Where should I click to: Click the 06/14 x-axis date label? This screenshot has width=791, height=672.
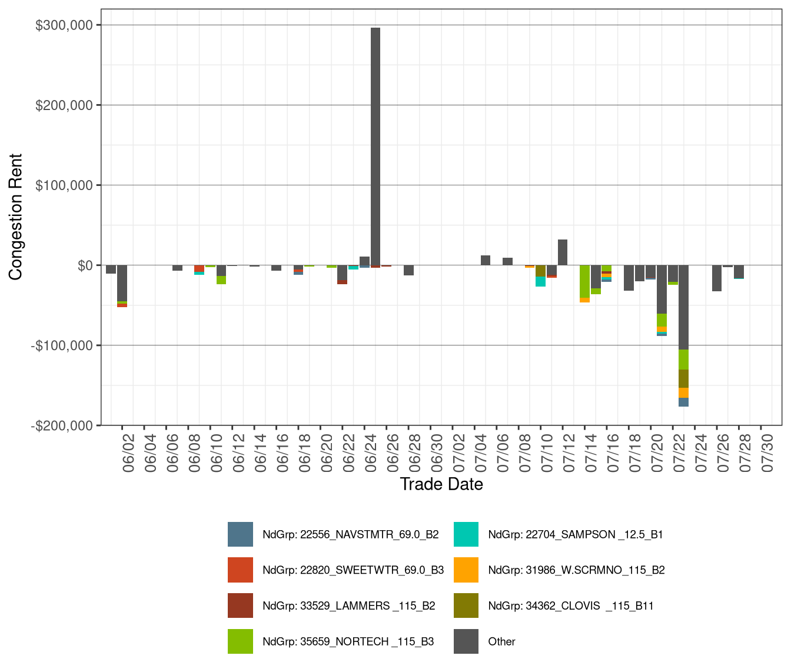click(261, 453)
